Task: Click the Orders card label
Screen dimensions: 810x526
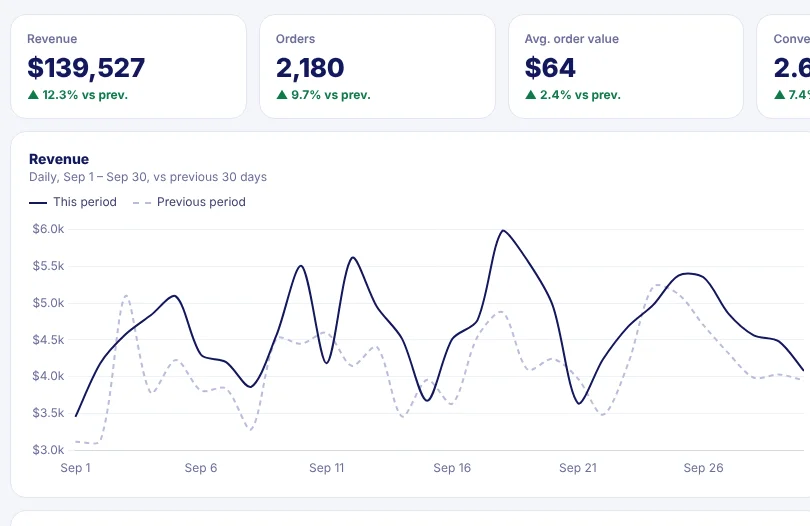Action: click(x=295, y=39)
